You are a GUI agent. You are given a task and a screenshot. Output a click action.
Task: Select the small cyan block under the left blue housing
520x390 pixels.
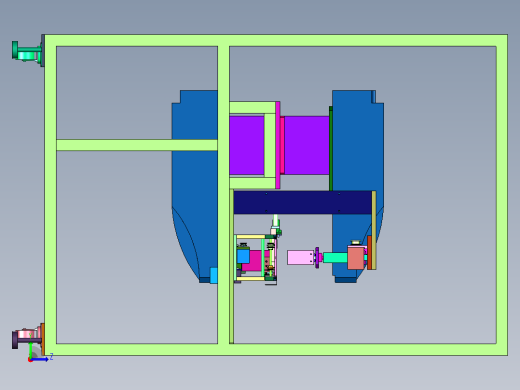pos(214,276)
